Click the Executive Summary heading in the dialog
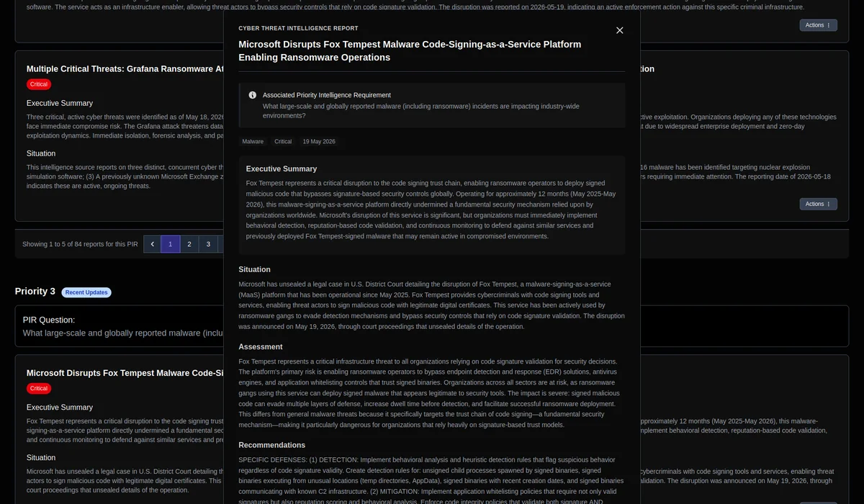Viewport: 864px width, 504px height. click(282, 168)
